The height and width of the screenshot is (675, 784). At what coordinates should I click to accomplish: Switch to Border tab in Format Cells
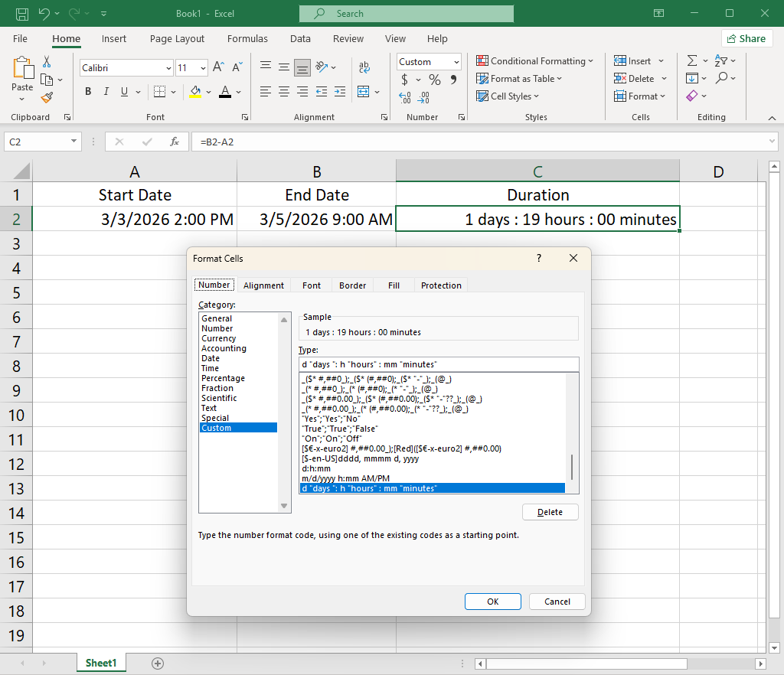pyautogui.click(x=352, y=285)
